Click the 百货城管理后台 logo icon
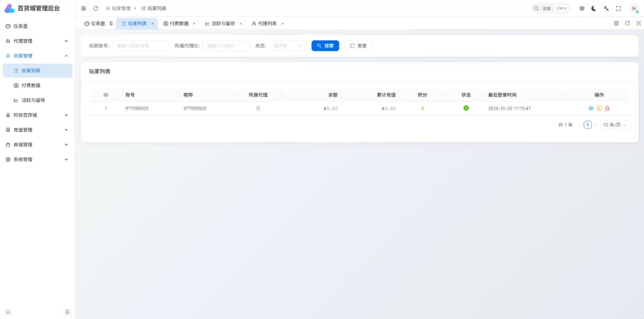The height and width of the screenshot is (319, 644). (9, 8)
